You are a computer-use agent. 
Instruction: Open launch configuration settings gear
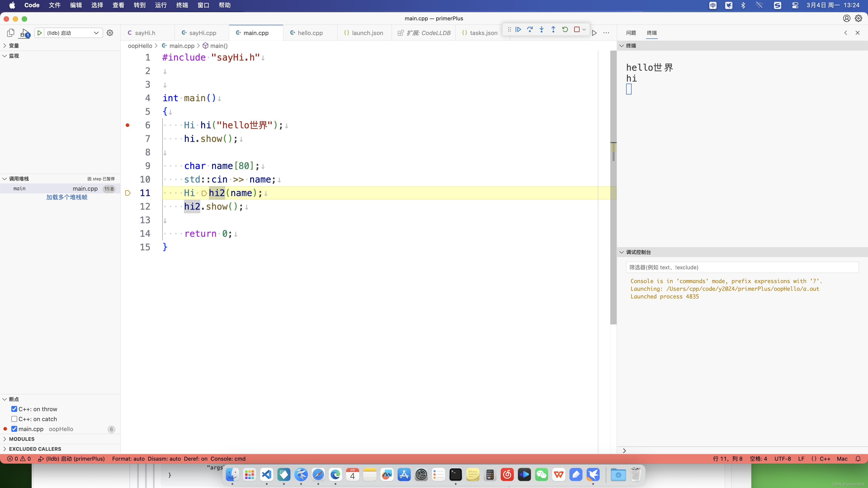pyautogui.click(x=110, y=33)
